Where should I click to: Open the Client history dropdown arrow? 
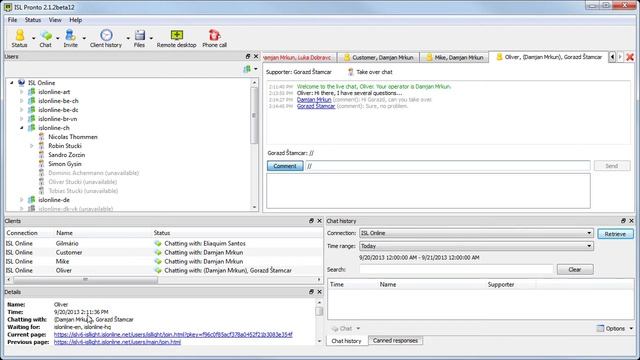pos(128,38)
